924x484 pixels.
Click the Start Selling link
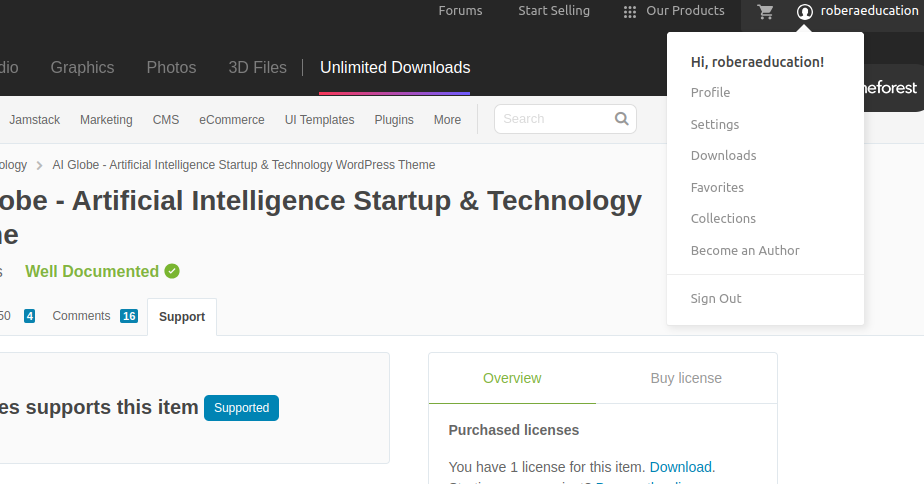554,11
